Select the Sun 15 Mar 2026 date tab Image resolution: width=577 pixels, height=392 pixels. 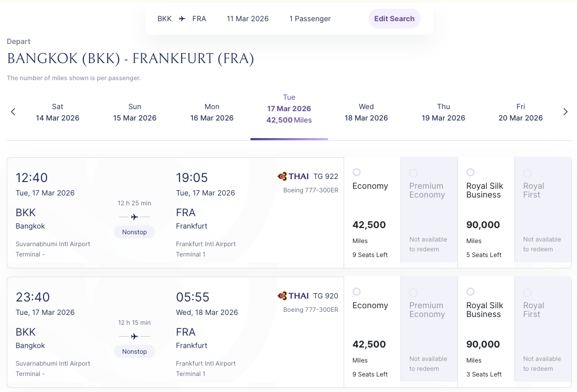coord(135,112)
